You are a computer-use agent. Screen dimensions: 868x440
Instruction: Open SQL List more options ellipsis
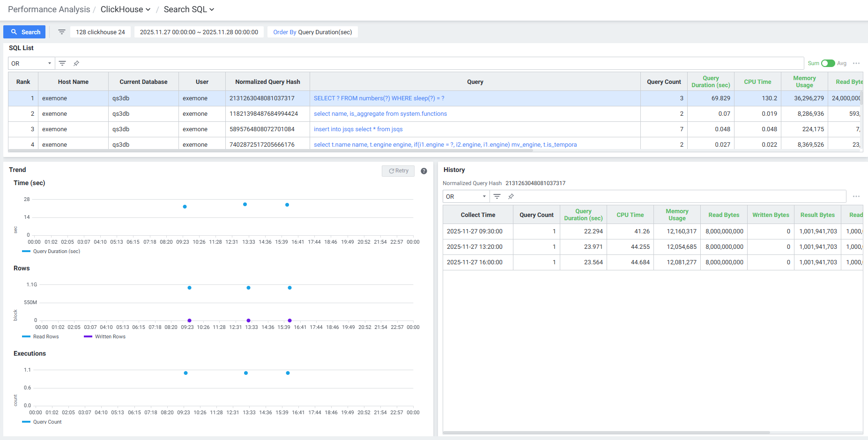(x=856, y=63)
